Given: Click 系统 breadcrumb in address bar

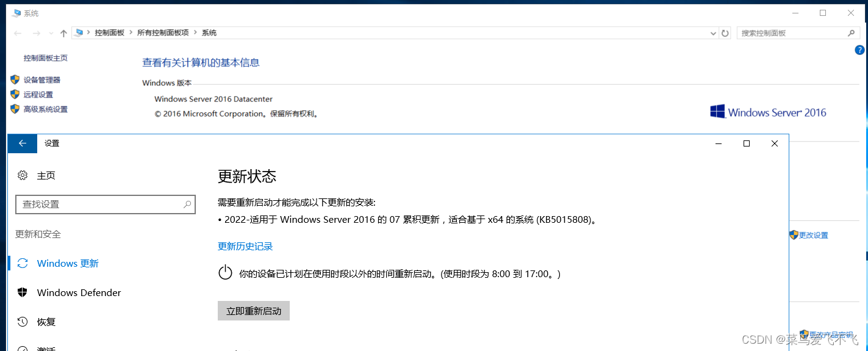Looking at the screenshot, I should [209, 33].
